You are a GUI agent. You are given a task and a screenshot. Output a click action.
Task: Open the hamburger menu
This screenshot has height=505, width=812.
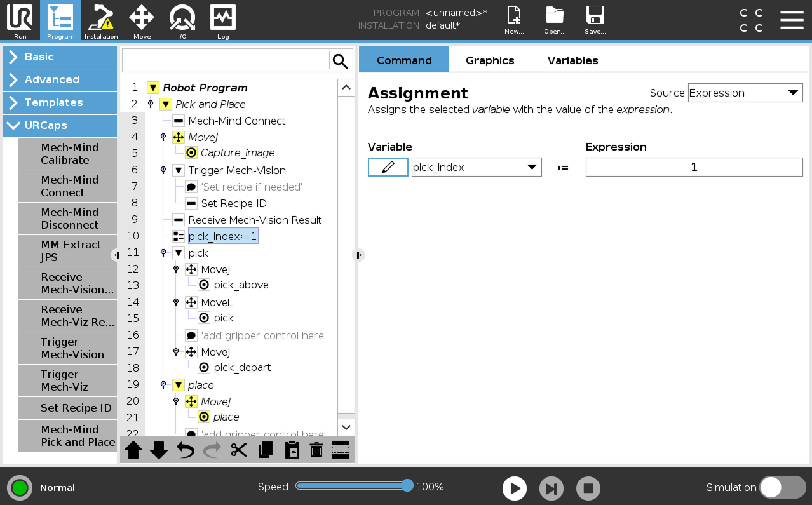point(792,20)
